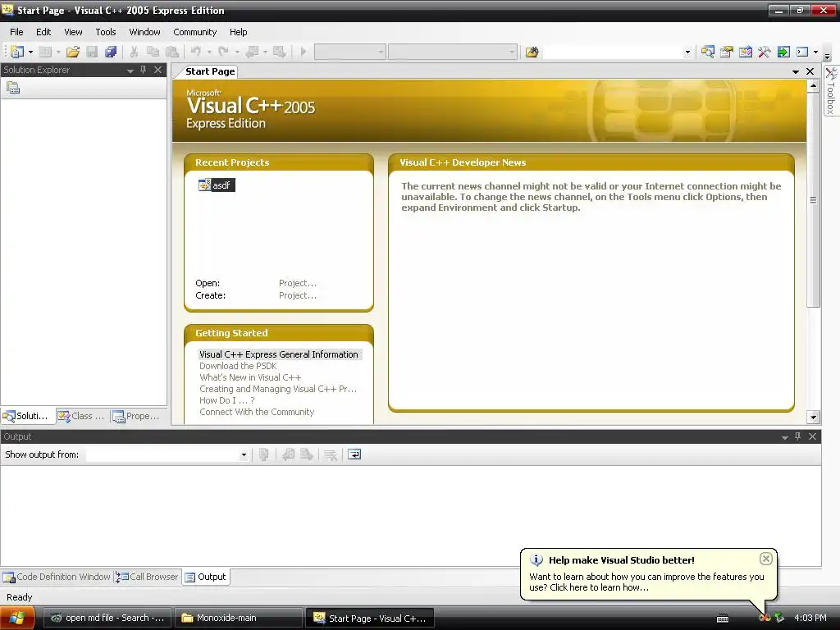Viewport: 840px width, 630px height.
Task: Switch to the Call Browser tab
Action: [147, 577]
